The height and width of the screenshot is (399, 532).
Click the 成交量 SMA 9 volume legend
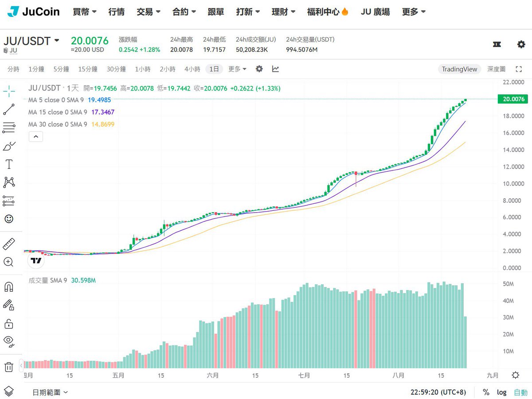tap(62, 280)
